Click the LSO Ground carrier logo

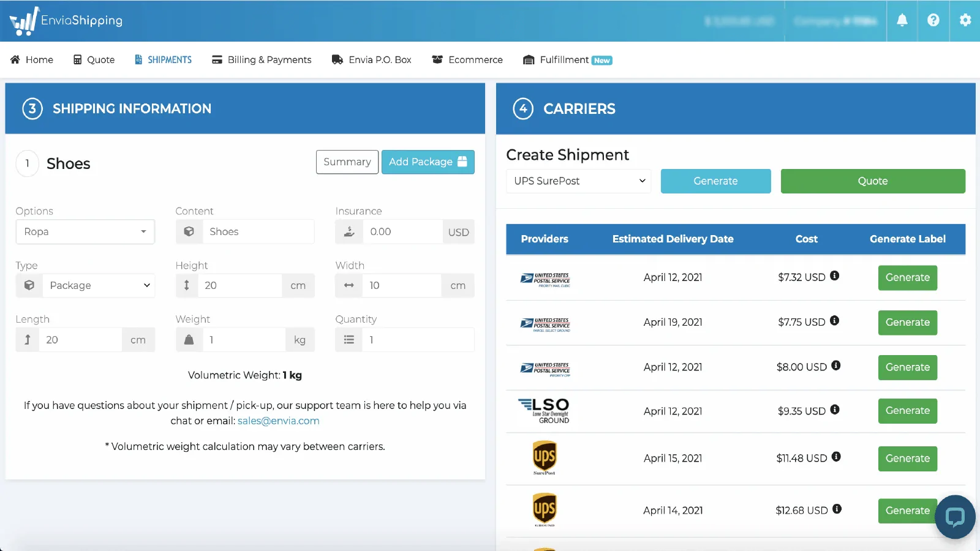(x=544, y=411)
